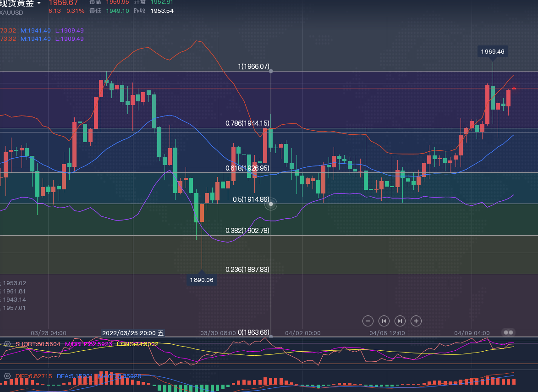Click the current price 1959.67 readout

coord(63,3)
